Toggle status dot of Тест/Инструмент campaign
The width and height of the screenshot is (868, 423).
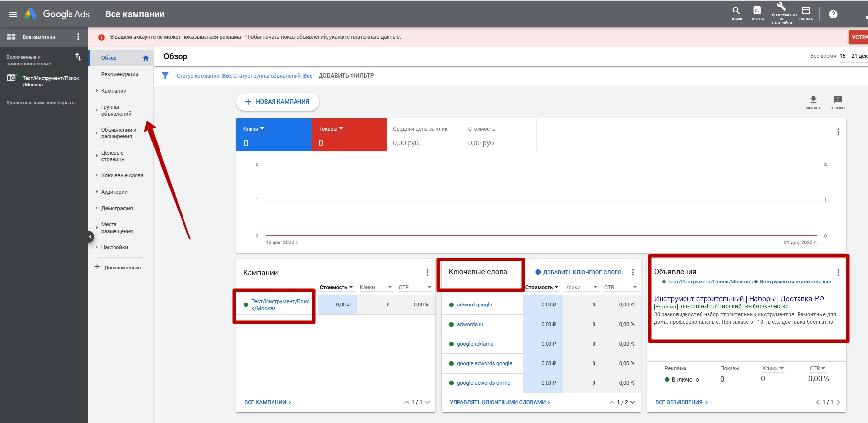click(x=246, y=305)
